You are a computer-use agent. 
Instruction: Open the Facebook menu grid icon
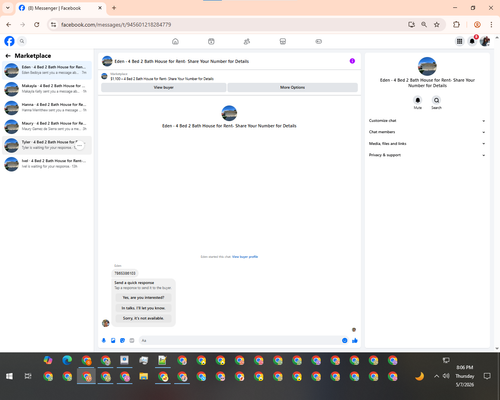(x=459, y=41)
